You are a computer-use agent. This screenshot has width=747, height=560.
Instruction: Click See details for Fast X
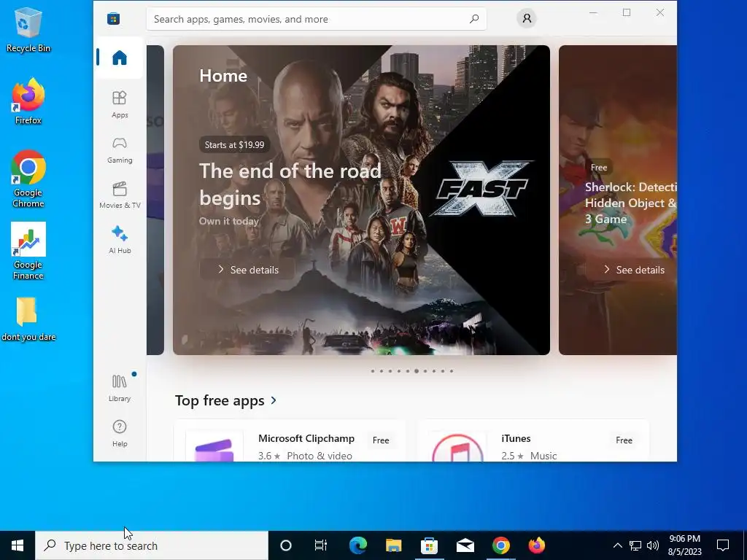(x=247, y=270)
